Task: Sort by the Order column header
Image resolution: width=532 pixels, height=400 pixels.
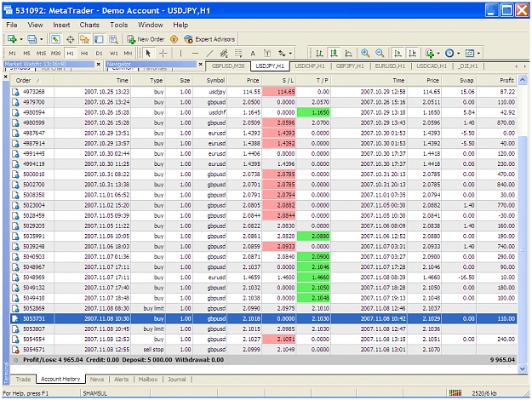Action: click(x=31, y=80)
